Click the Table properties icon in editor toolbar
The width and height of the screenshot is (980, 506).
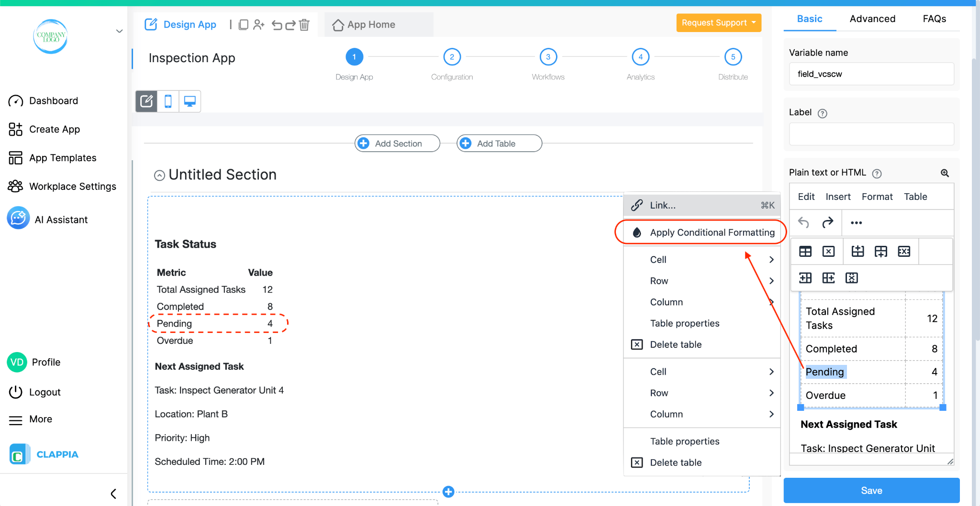805,252
